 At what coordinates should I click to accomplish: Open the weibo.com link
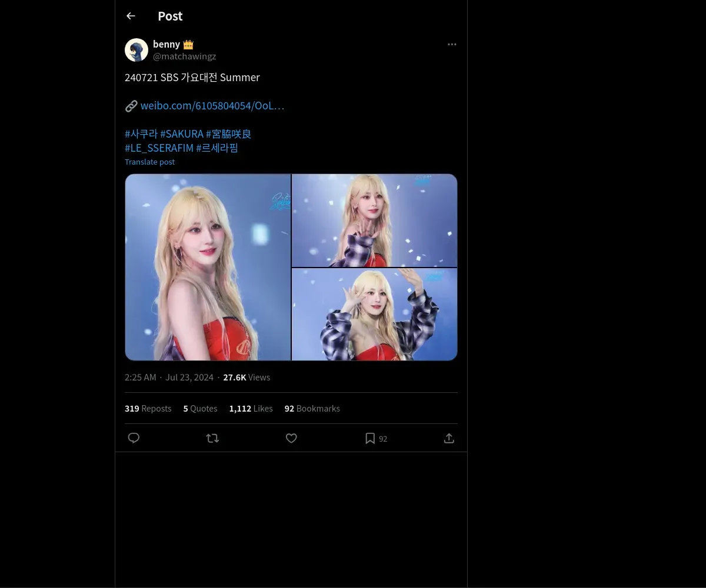click(x=212, y=106)
